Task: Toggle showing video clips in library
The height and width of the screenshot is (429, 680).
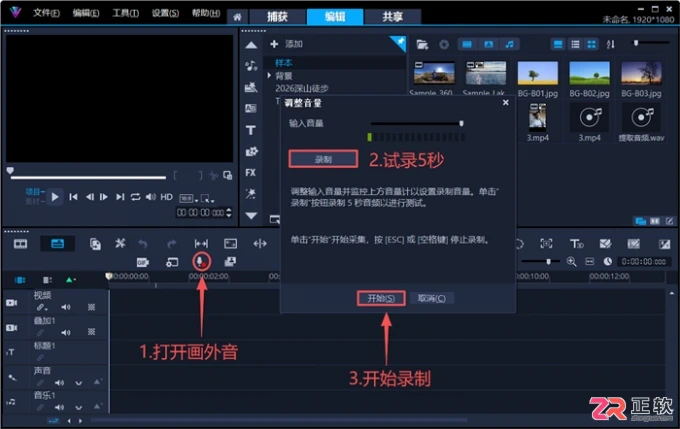Action: pos(467,44)
